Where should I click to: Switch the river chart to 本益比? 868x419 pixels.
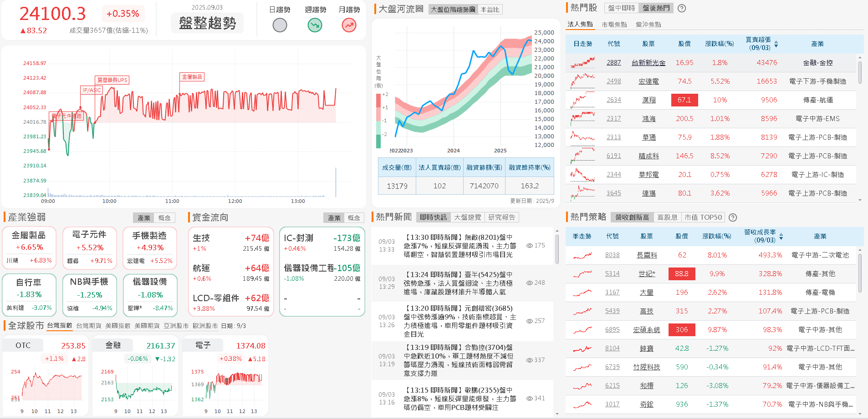(490, 10)
